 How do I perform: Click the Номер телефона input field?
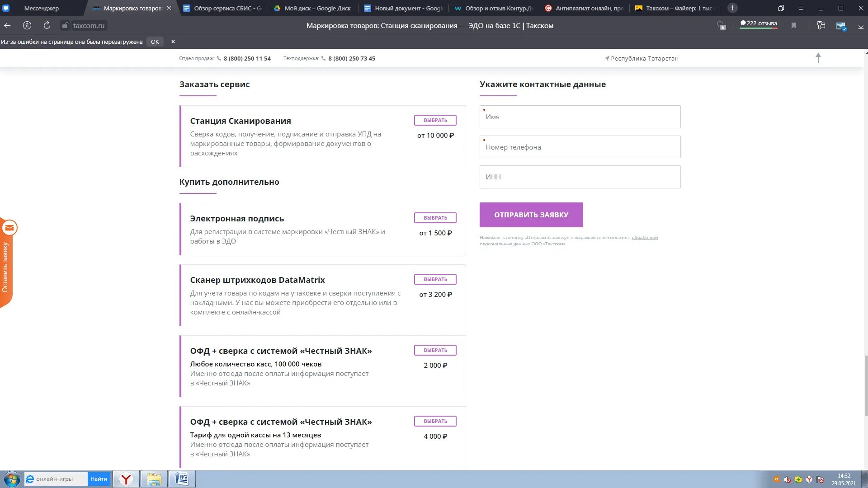tap(580, 147)
